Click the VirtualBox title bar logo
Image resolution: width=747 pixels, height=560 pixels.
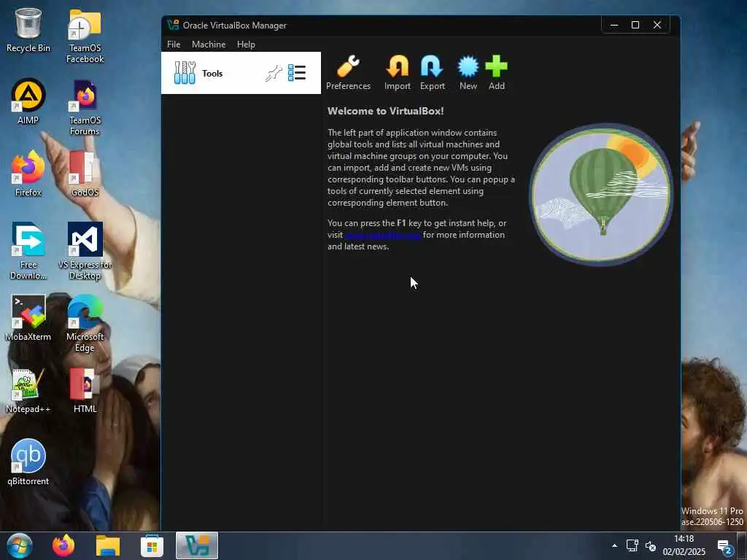click(x=173, y=26)
